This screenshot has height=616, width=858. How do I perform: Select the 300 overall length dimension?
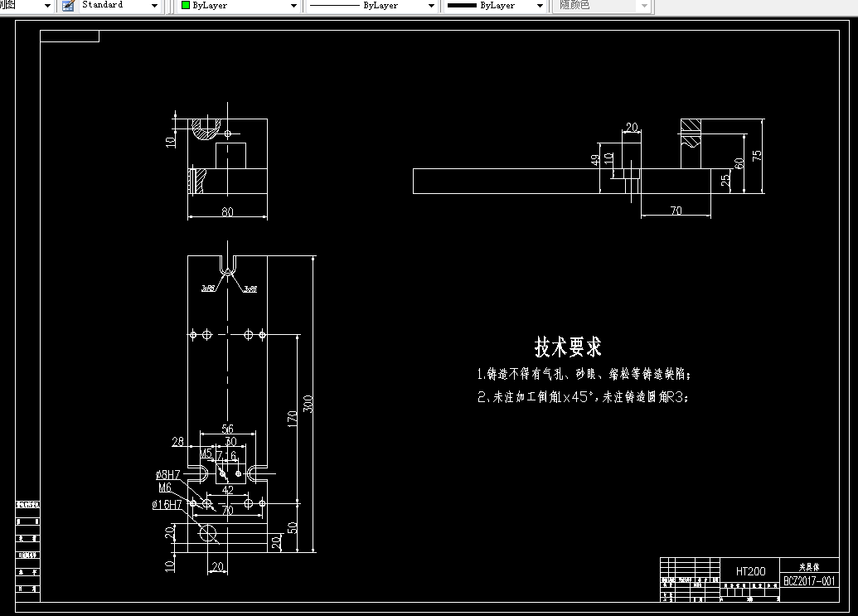click(x=308, y=404)
